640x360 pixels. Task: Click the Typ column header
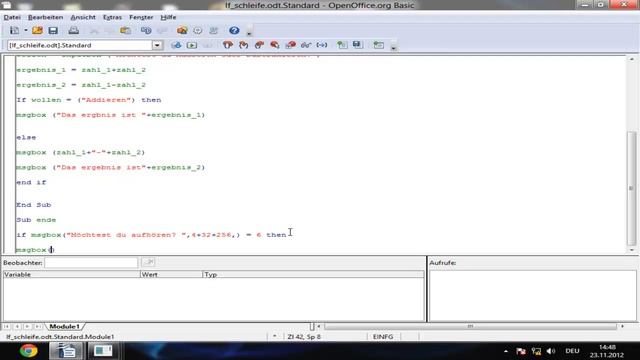coord(313,274)
